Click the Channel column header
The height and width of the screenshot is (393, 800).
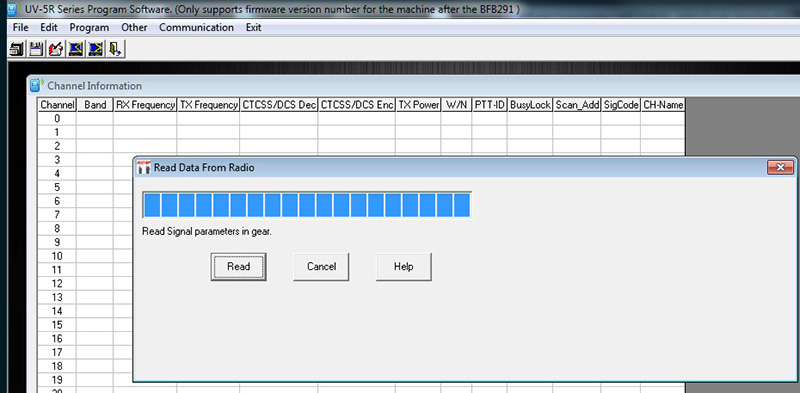(58, 105)
